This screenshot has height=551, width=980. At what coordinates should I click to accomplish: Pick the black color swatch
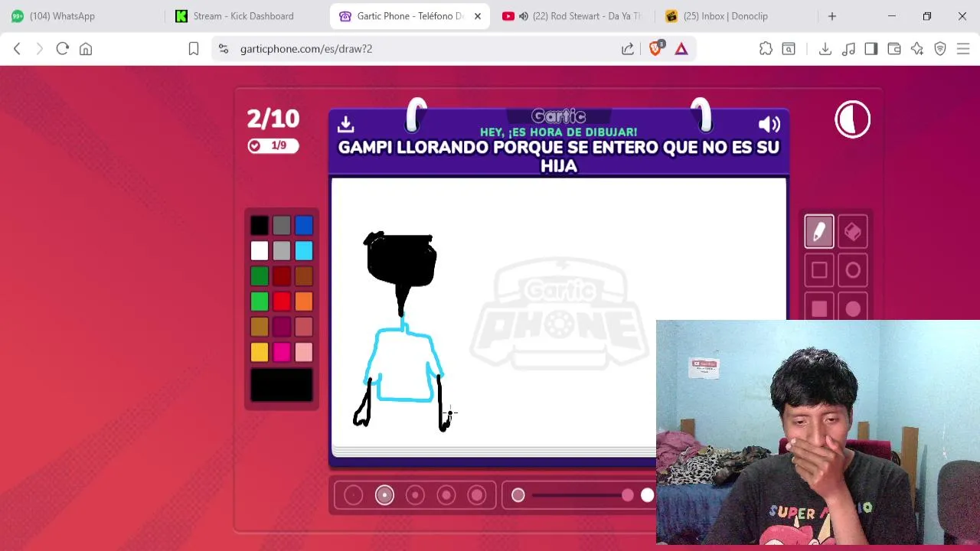point(259,225)
